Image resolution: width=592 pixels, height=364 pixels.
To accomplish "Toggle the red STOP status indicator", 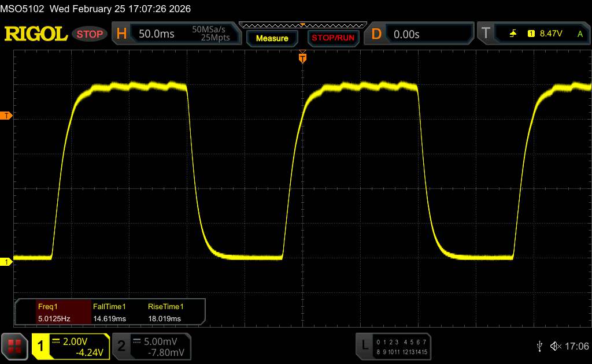I will click(90, 34).
